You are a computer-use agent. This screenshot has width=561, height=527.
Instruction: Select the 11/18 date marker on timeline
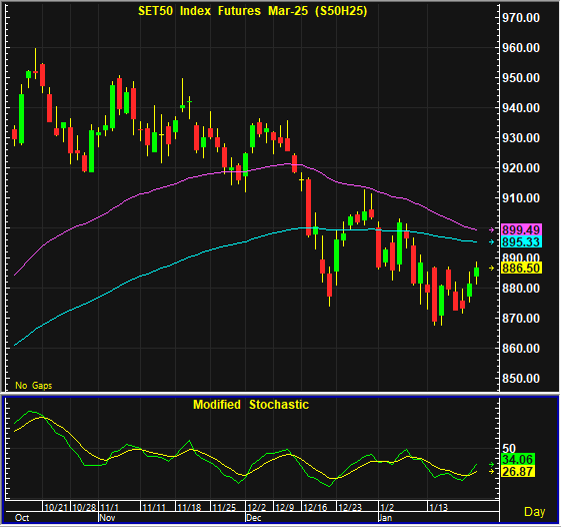click(x=189, y=507)
